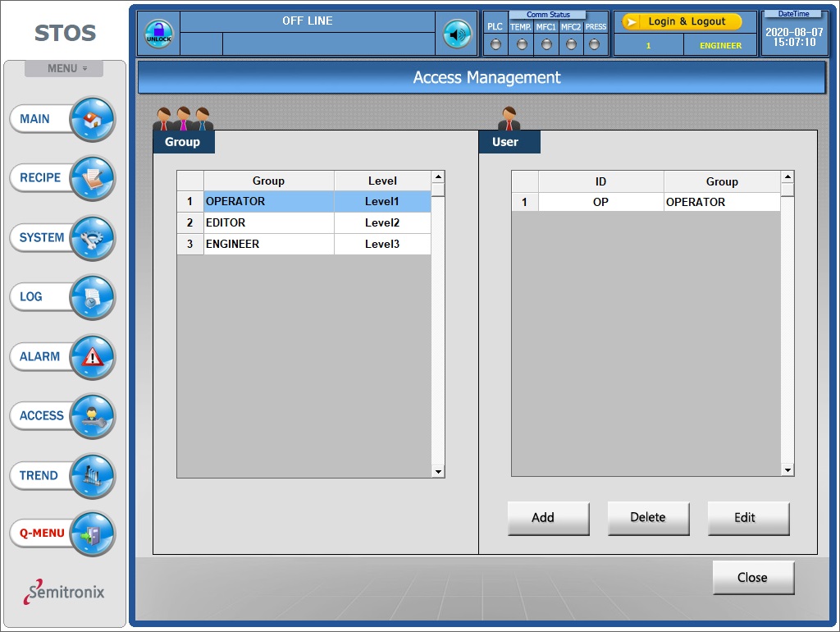
Task: Open the TREND chart icon
Action: 92,476
